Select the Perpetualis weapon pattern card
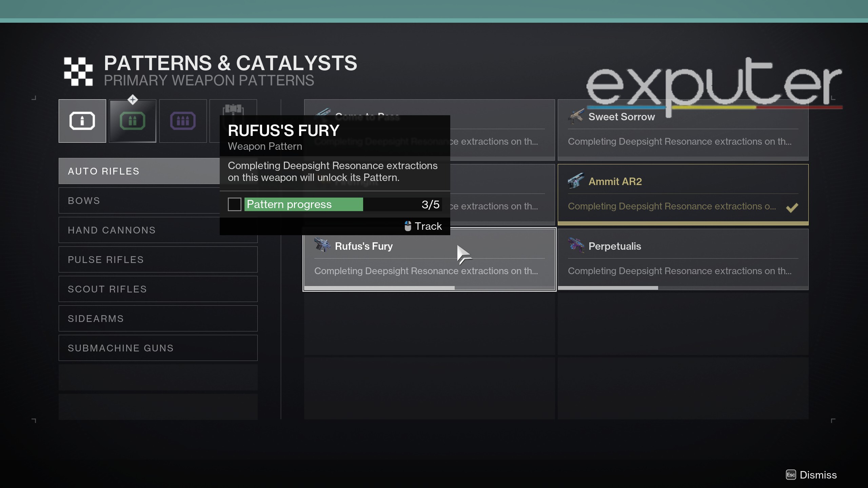The image size is (868, 488). [x=683, y=259]
